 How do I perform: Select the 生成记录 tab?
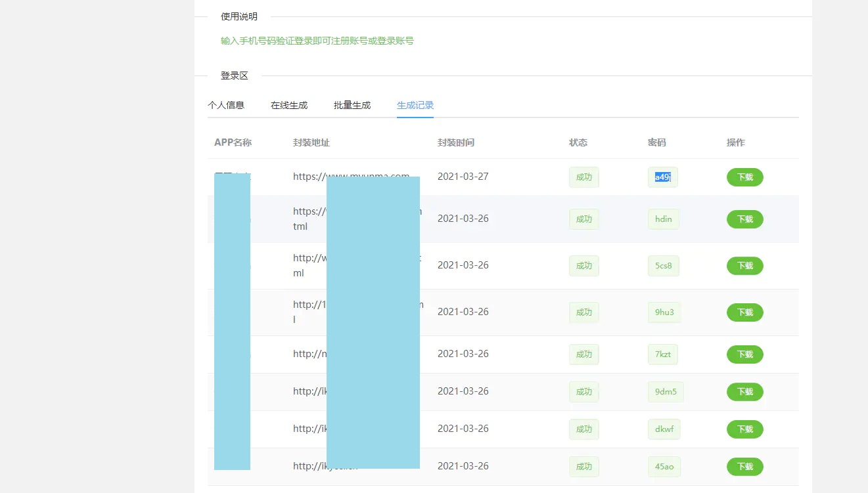[x=415, y=104]
